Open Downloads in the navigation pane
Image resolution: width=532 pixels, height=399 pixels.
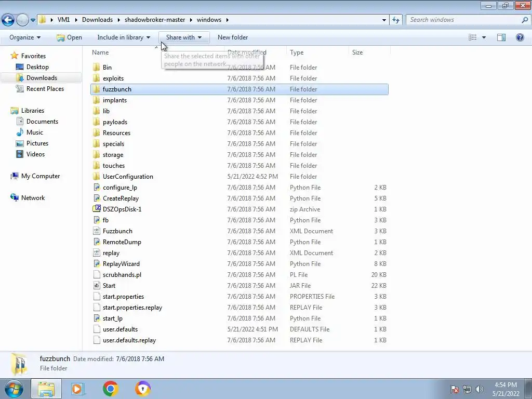(42, 78)
